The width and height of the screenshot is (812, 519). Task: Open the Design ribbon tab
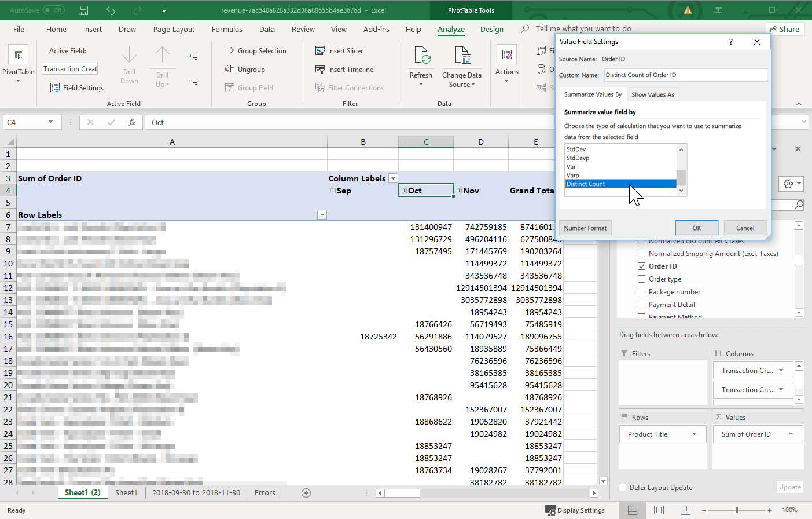click(x=491, y=30)
